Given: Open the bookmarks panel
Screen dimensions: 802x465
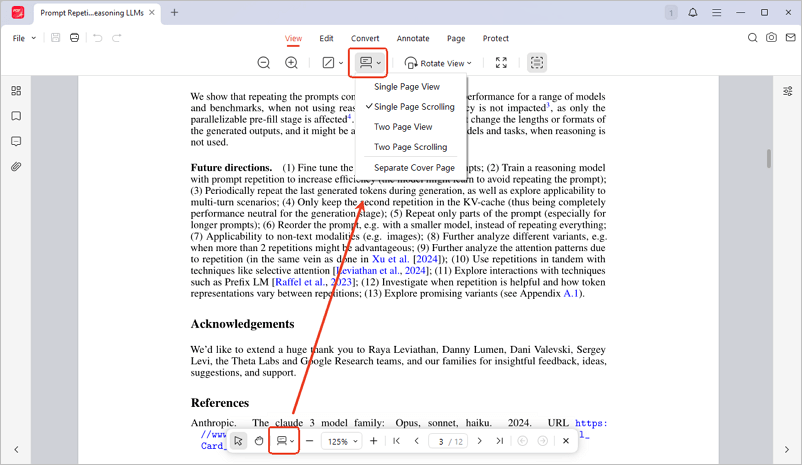Looking at the screenshot, I should coord(16,116).
